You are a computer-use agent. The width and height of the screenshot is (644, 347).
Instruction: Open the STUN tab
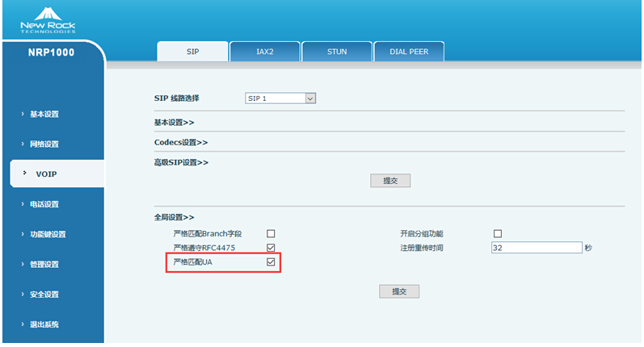point(337,52)
